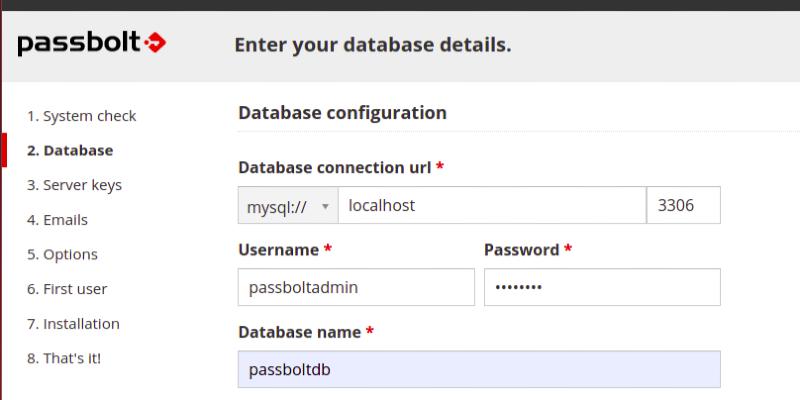Select the That's it! step

(x=64, y=358)
